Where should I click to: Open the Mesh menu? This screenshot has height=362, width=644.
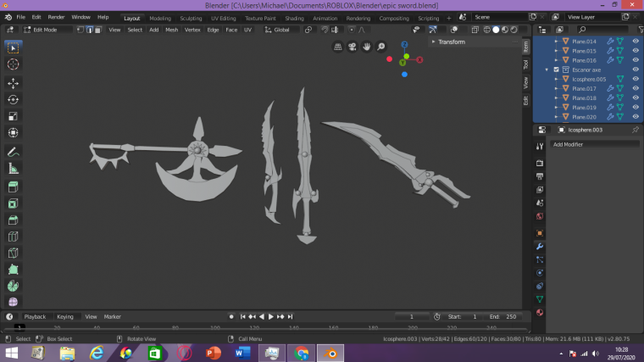point(172,30)
